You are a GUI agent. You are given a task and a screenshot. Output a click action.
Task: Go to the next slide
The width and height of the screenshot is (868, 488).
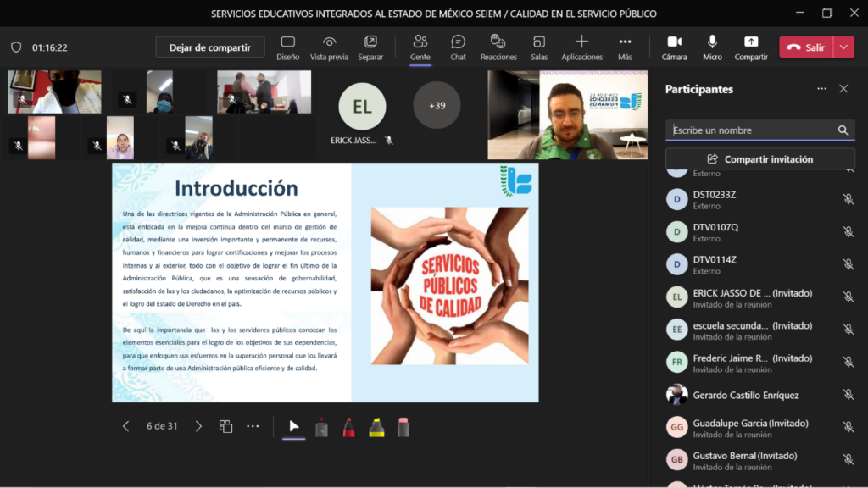(x=199, y=426)
